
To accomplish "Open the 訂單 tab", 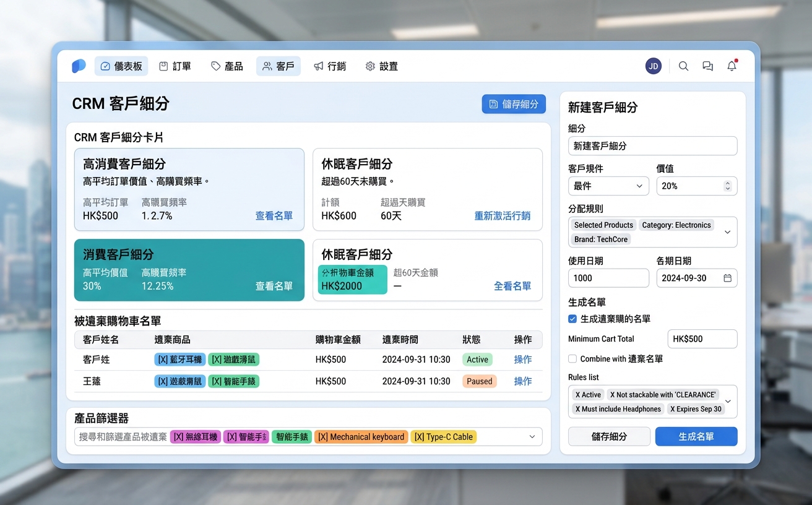I will (175, 66).
